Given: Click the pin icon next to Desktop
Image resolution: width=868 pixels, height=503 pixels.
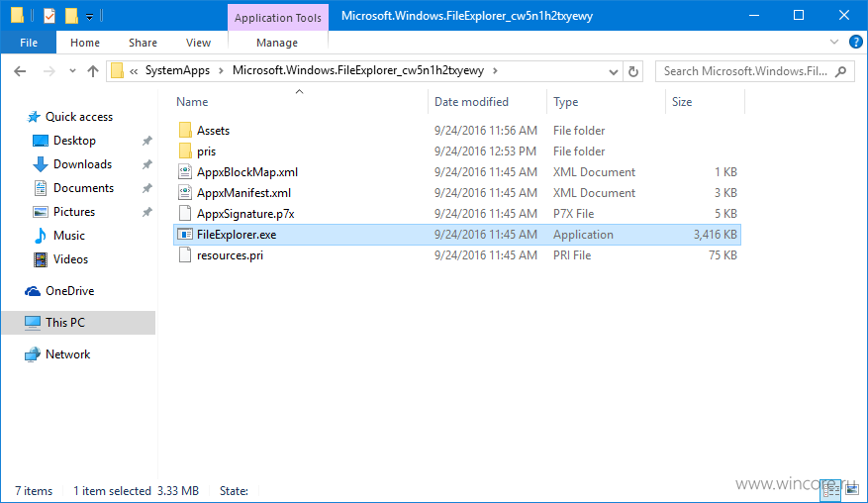Looking at the screenshot, I should 146,141.
